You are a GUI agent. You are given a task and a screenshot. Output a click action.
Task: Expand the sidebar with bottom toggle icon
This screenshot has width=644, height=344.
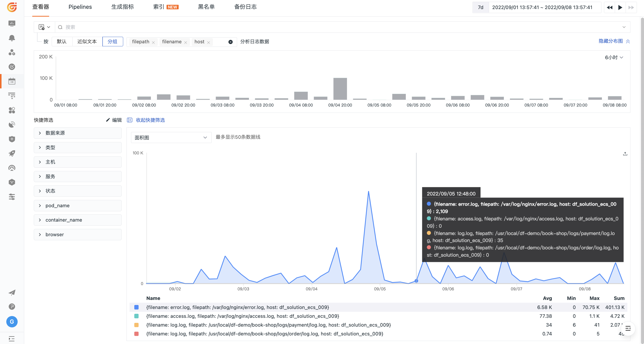(12, 338)
